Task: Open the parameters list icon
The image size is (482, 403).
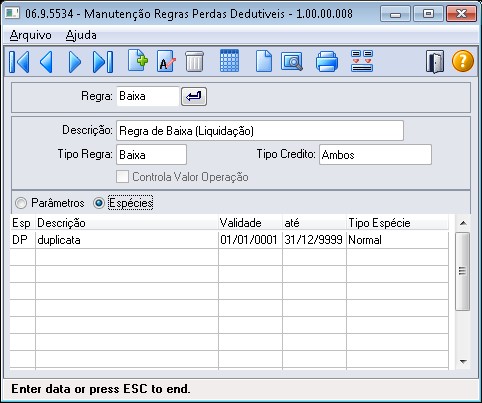Action: pos(362,61)
